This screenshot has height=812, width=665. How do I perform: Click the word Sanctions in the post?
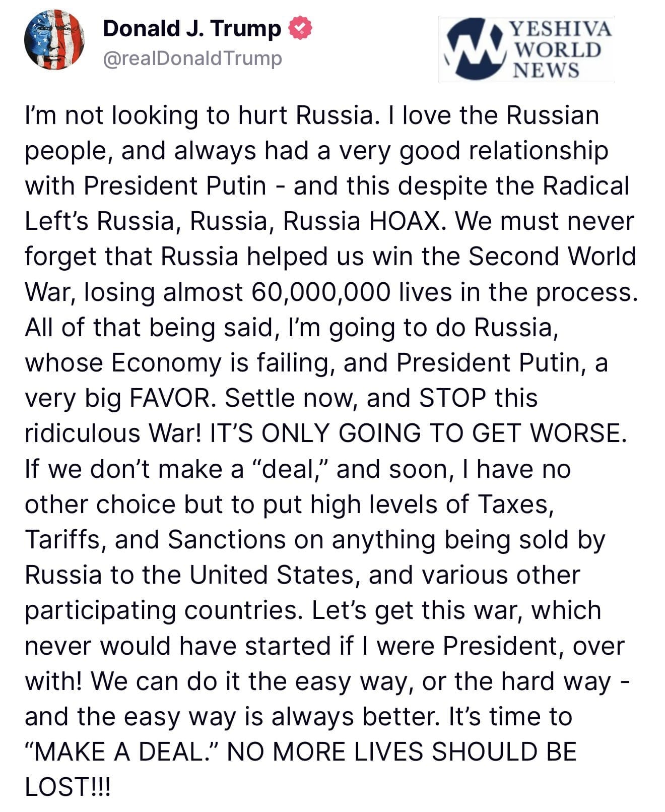click(x=227, y=540)
